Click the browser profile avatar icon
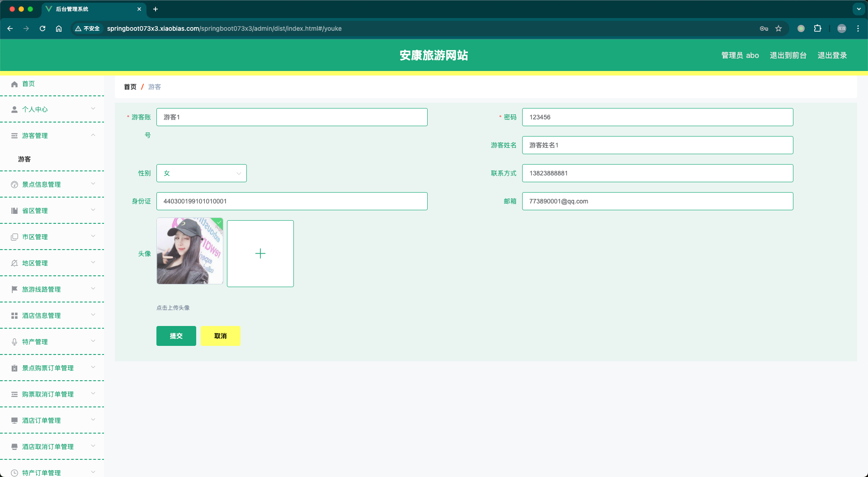Screen dimensions: 868x477 (x=842, y=28)
